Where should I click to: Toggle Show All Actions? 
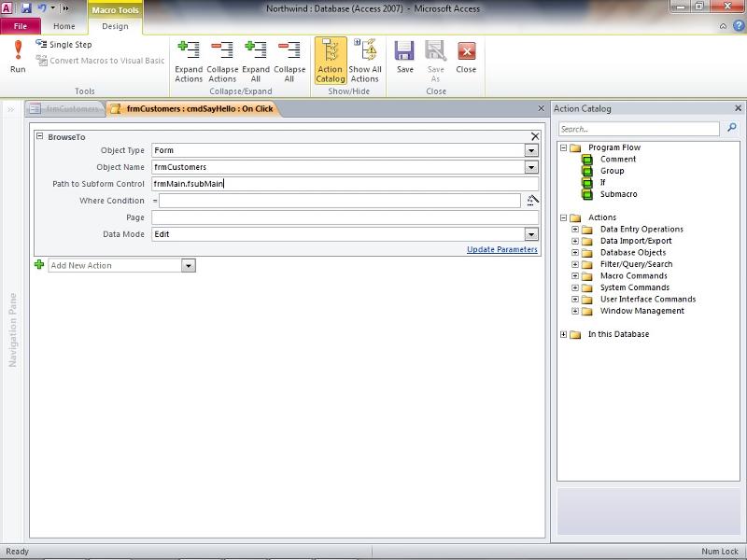click(x=365, y=61)
